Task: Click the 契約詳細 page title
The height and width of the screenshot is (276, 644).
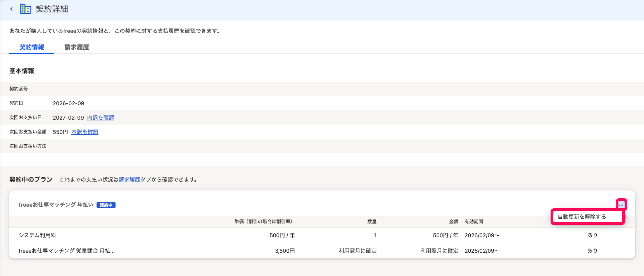Action: click(x=52, y=9)
